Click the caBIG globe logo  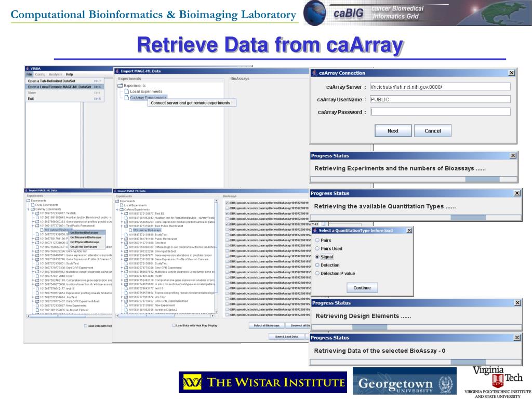click(314, 13)
